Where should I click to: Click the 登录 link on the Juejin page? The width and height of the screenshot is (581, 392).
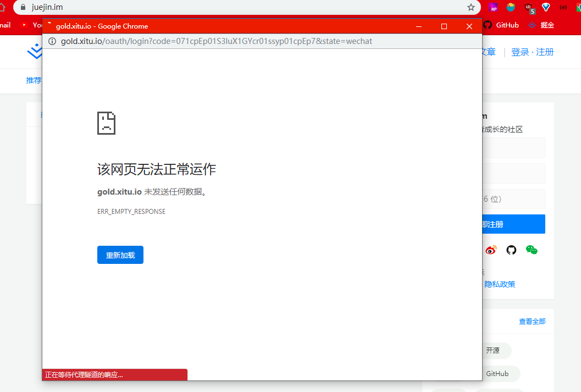520,52
